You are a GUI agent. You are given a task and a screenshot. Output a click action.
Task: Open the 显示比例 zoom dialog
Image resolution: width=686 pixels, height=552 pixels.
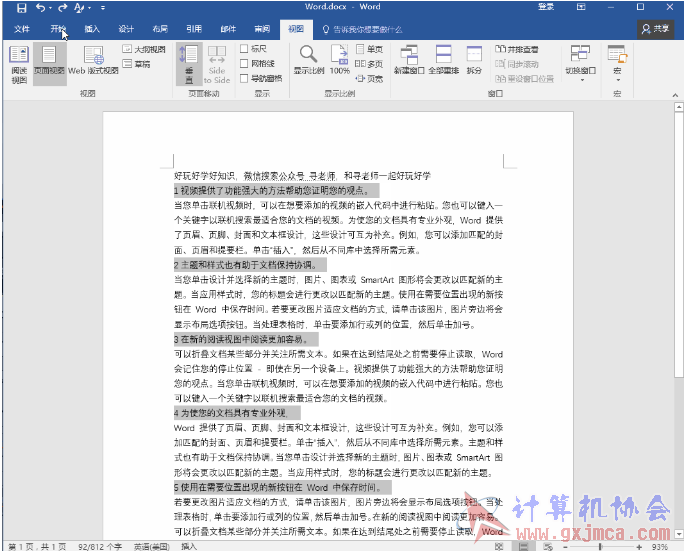click(309, 60)
